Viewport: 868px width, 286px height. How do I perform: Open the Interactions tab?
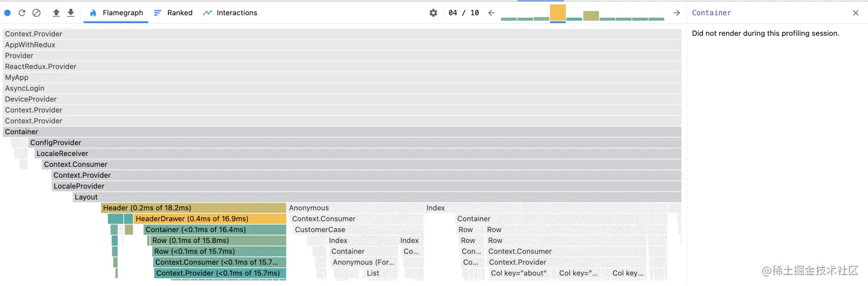(230, 13)
